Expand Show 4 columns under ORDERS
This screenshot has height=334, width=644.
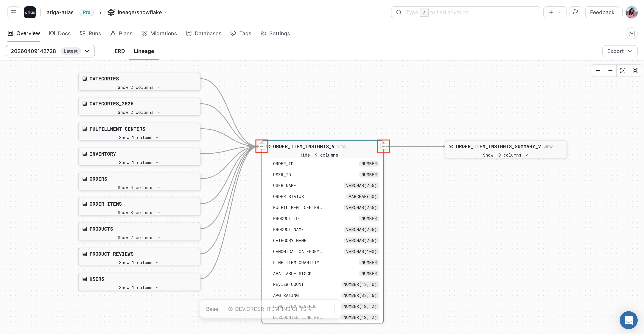tap(139, 187)
